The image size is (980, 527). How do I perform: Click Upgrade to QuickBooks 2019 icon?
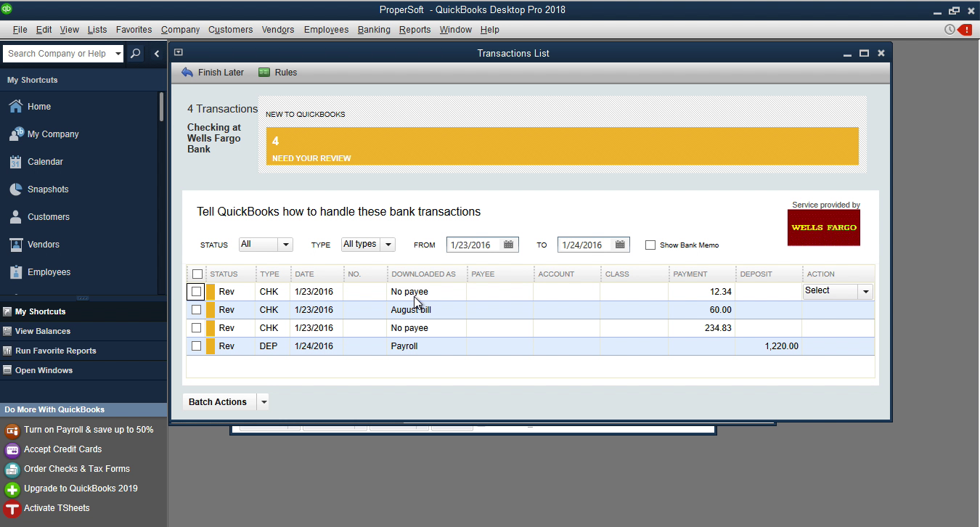tap(12, 489)
